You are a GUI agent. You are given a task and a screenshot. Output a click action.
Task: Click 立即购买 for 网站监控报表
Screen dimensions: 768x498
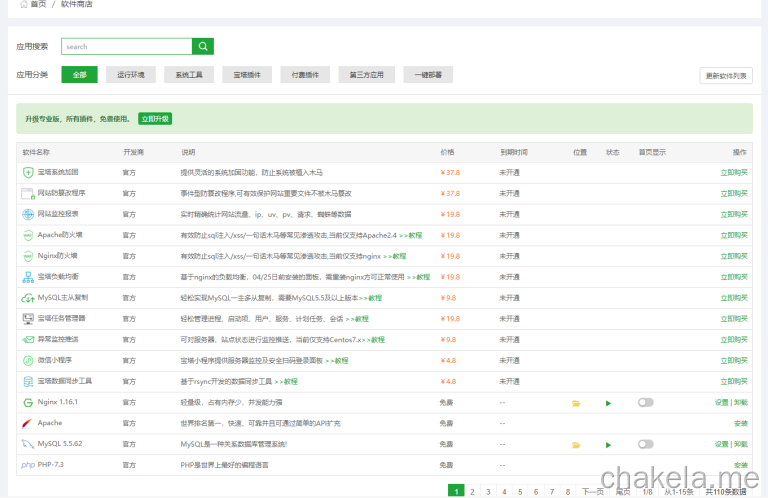[734, 214]
